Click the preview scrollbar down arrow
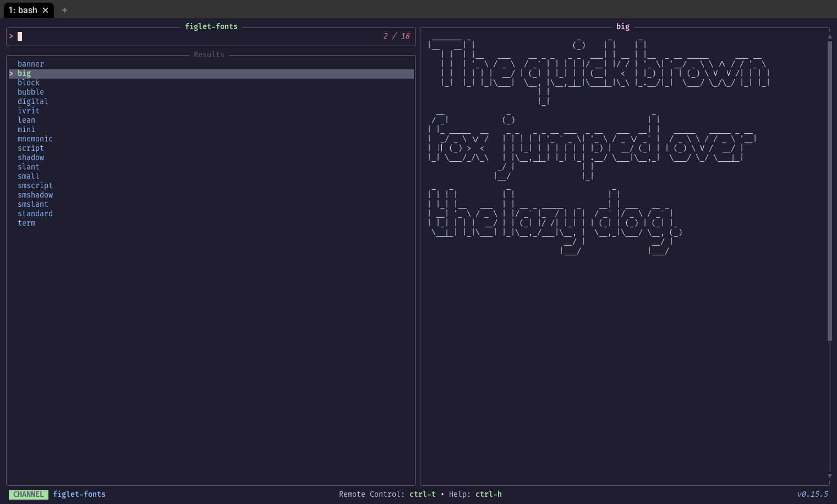This screenshot has height=504, width=837. click(830, 476)
